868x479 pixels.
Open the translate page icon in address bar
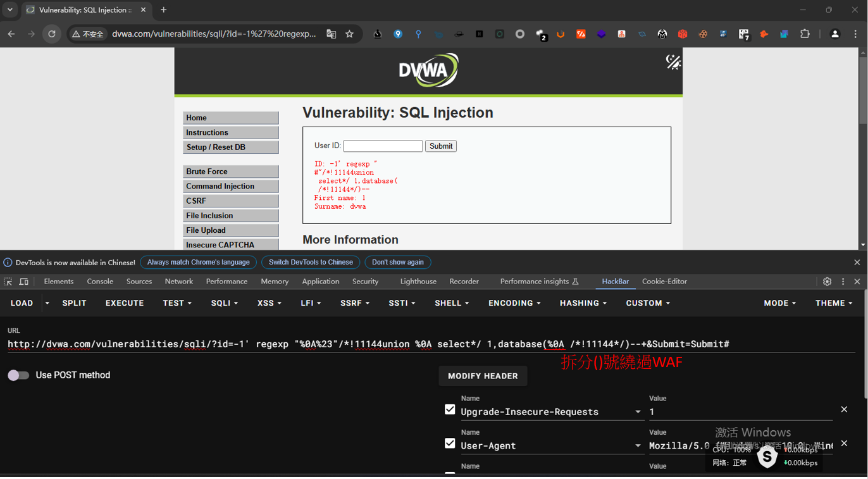(x=331, y=34)
